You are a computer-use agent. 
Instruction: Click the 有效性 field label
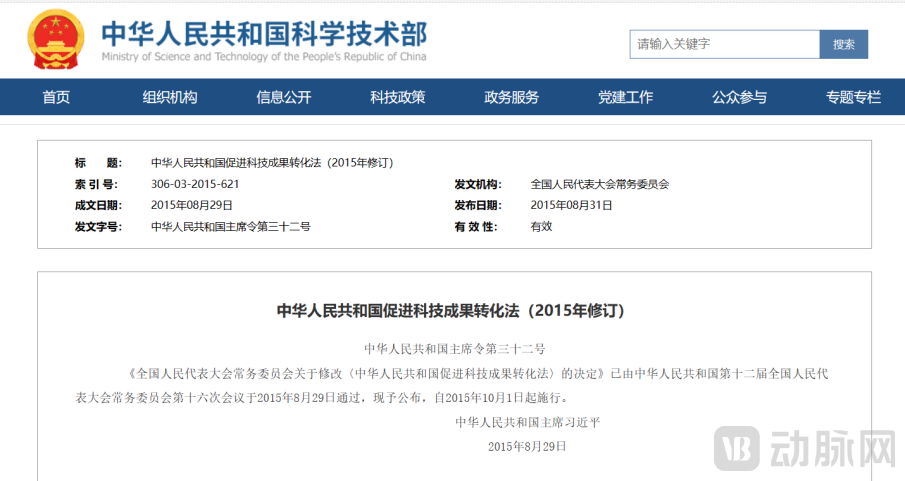pos(476,227)
